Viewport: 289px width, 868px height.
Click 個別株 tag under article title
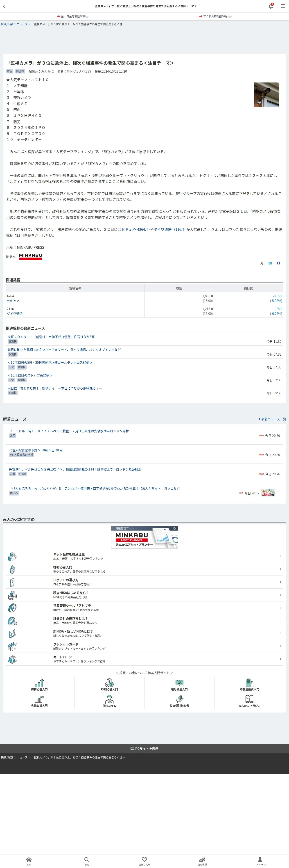coord(20,71)
